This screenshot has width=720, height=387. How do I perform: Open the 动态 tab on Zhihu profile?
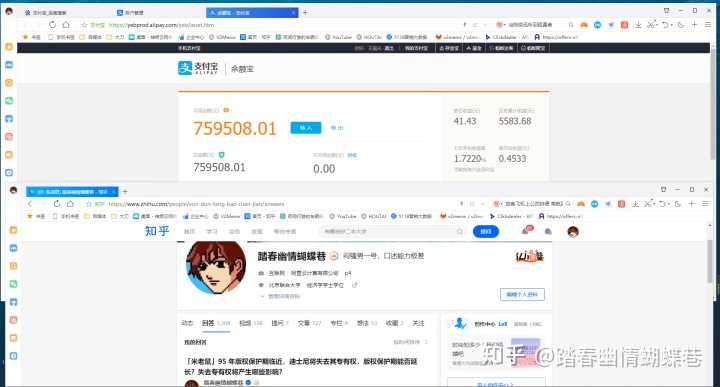click(187, 323)
